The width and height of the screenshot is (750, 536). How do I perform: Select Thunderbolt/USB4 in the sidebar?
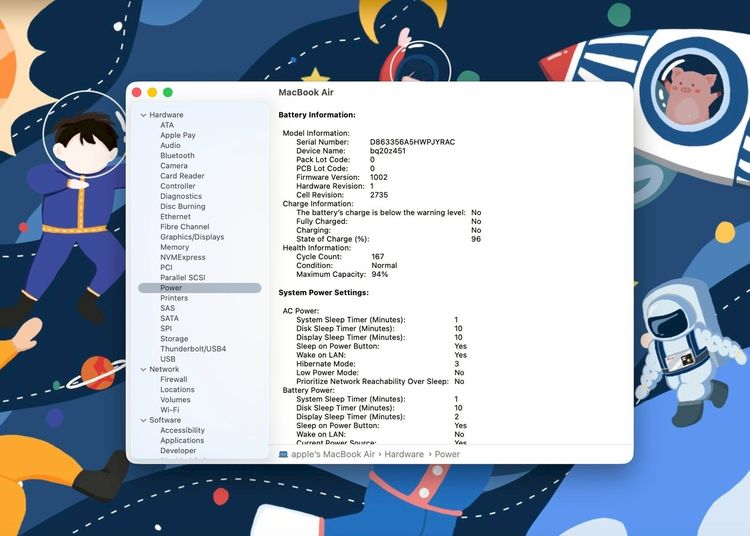click(x=193, y=349)
